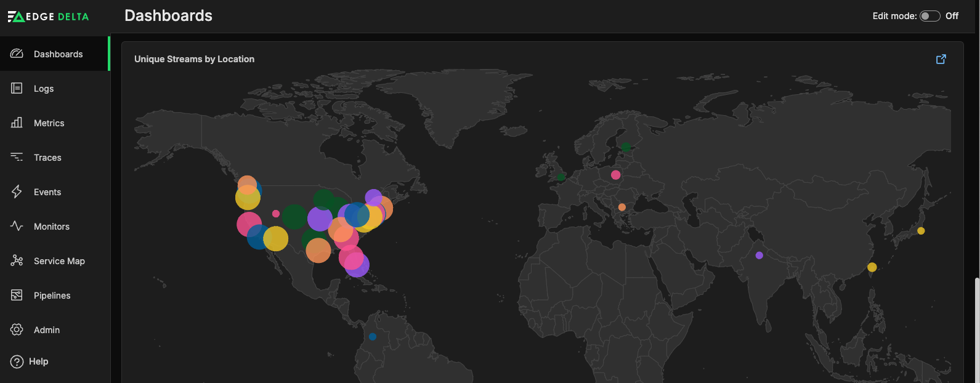The image size is (980, 383).
Task: Click the Help question mark icon
Action: click(x=17, y=361)
